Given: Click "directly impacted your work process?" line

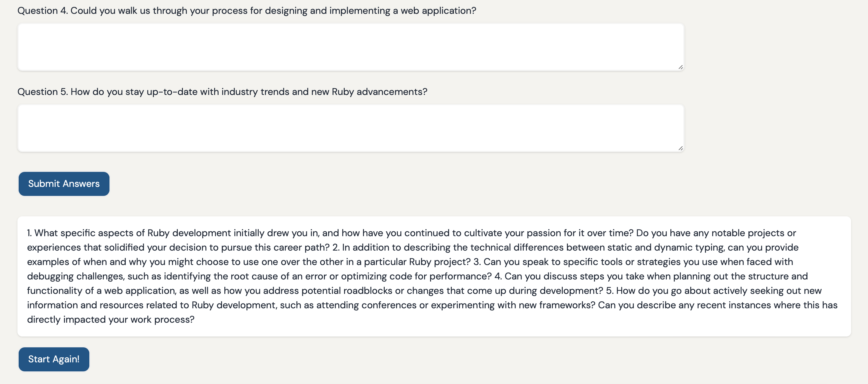Looking at the screenshot, I should coord(110,320).
